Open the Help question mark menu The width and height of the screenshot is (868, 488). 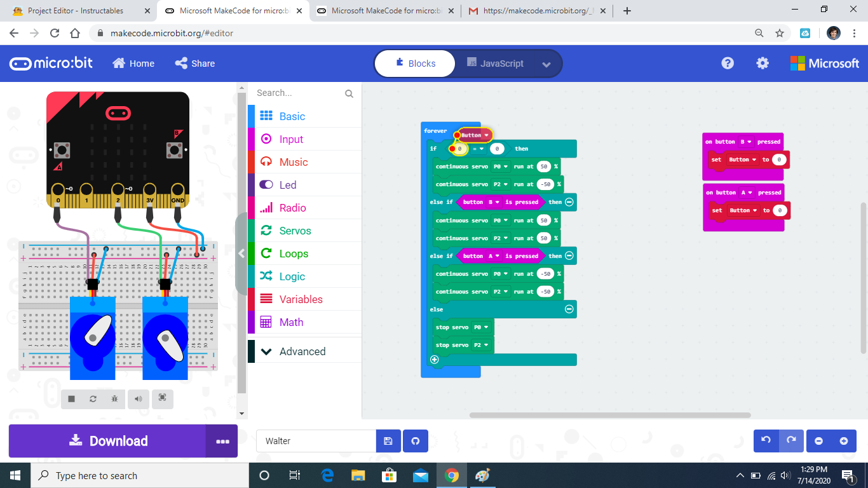(x=728, y=63)
